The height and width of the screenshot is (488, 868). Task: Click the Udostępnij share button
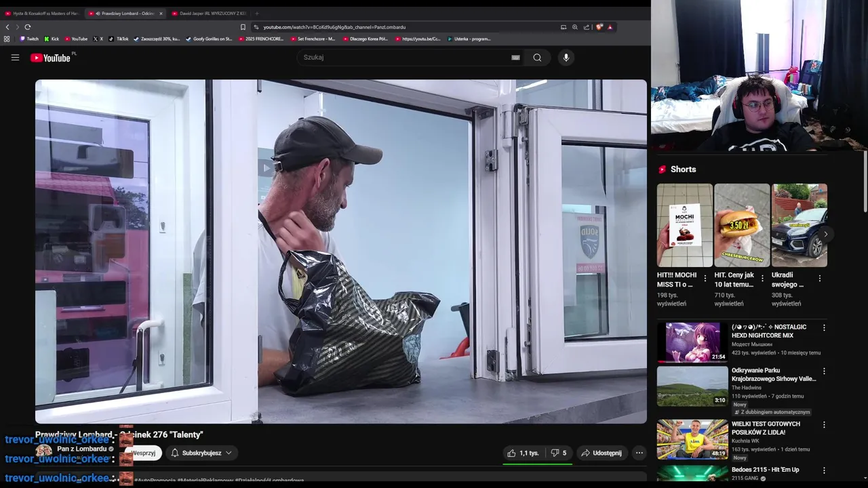point(601,453)
